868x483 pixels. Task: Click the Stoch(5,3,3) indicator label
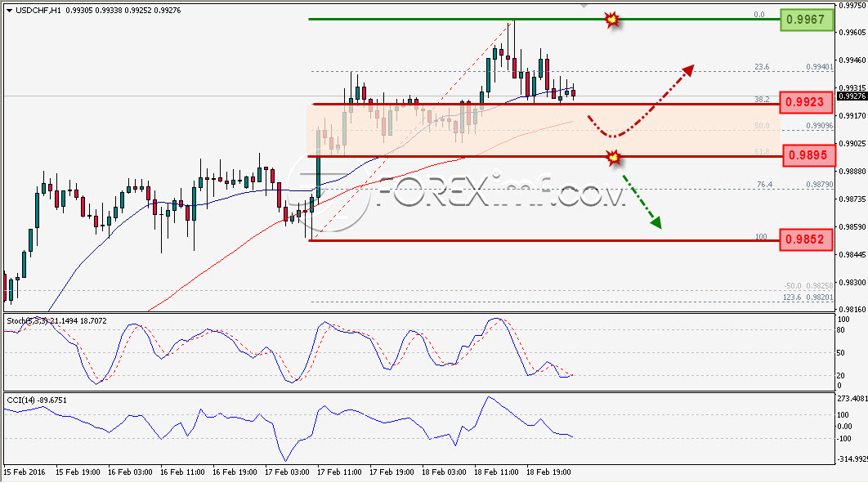click(x=28, y=321)
